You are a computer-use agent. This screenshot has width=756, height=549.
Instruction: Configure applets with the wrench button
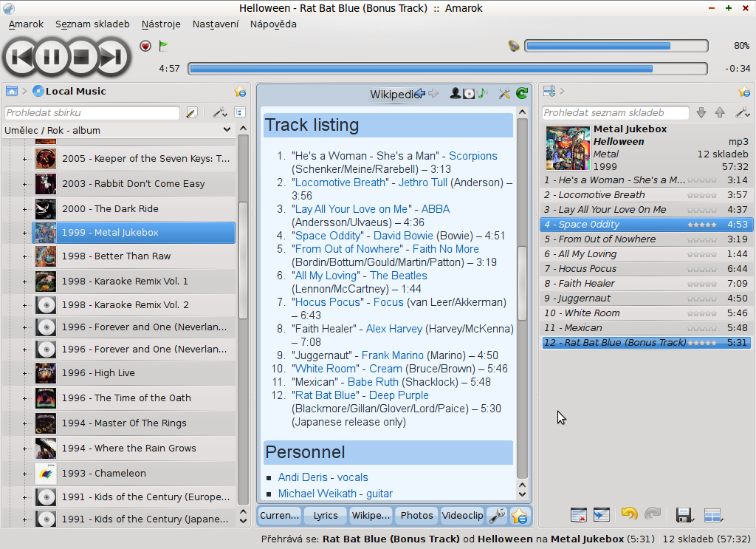[497, 515]
